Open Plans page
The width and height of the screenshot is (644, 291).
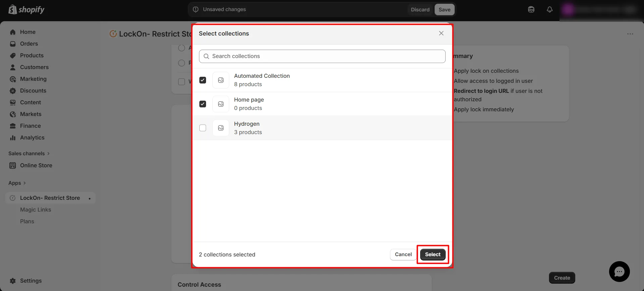pos(27,221)
